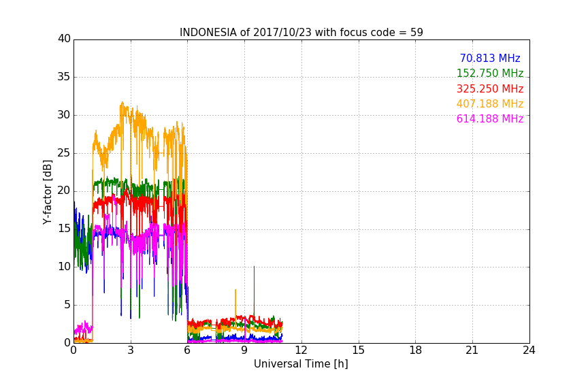Click the x-axis tick label 24
Viewport: 588px width, 392px height.
[x=529, y=350]
